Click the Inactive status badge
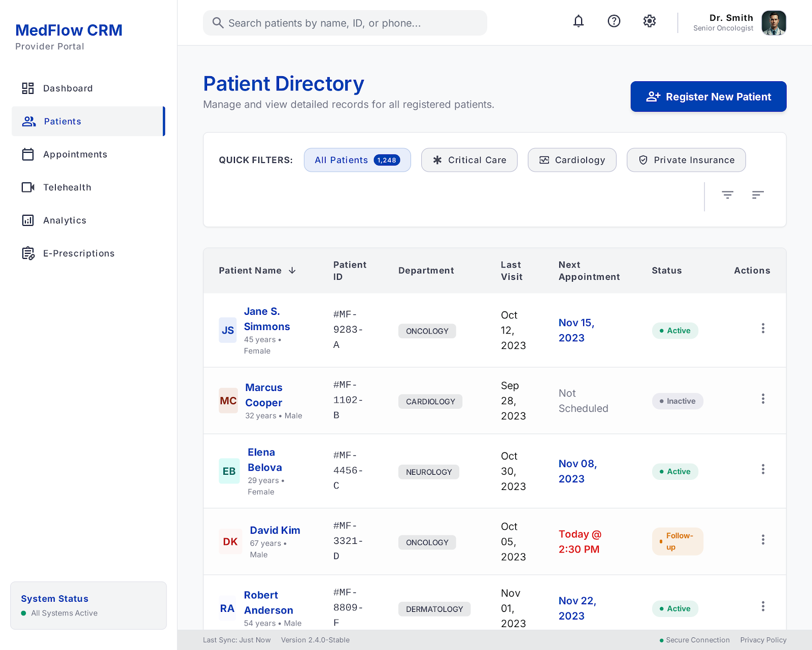Image resolution: width=812 pixels, height=650 pixels. (x=678, y=401)
